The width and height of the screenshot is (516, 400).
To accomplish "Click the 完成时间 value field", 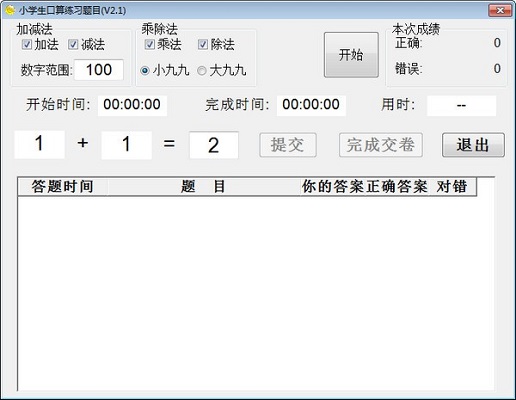I will 311,106.
